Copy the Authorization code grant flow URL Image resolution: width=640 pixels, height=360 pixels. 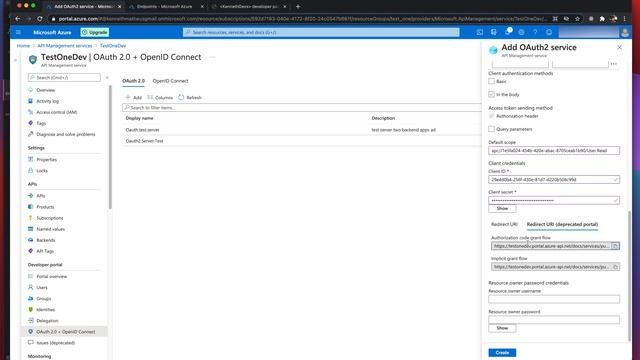616,246
